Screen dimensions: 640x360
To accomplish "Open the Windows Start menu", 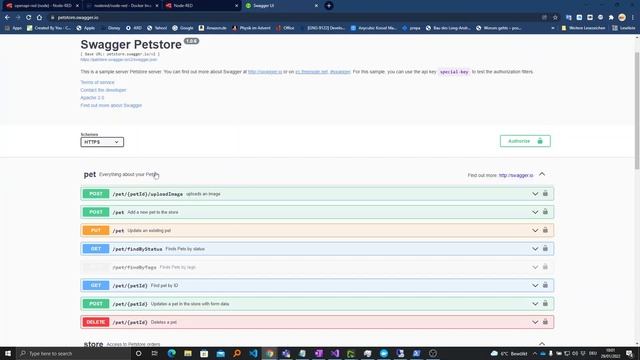I will click(x=8, y=353).
